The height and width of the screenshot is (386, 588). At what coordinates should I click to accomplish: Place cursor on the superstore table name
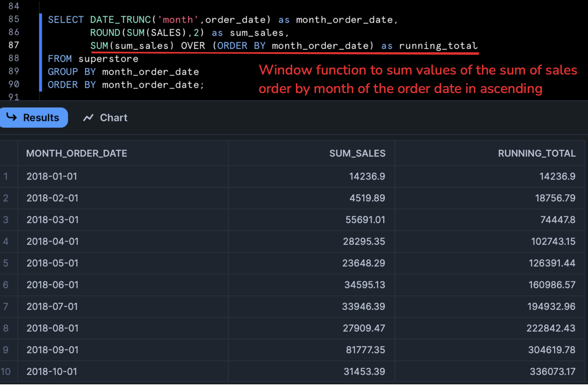point(108,59)
